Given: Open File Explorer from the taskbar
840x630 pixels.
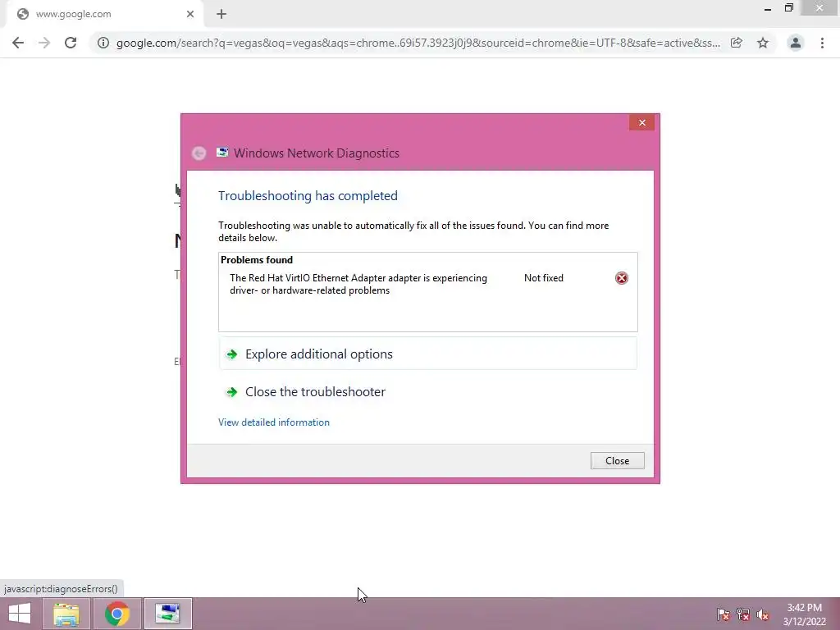Looking at the screenshot, I should [66, 614].
